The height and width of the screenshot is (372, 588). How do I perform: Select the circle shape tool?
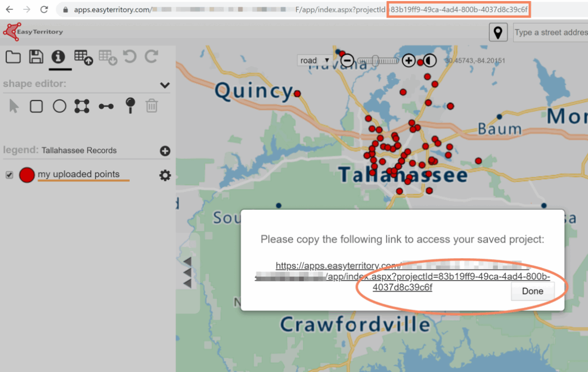(x=59, y=106)
